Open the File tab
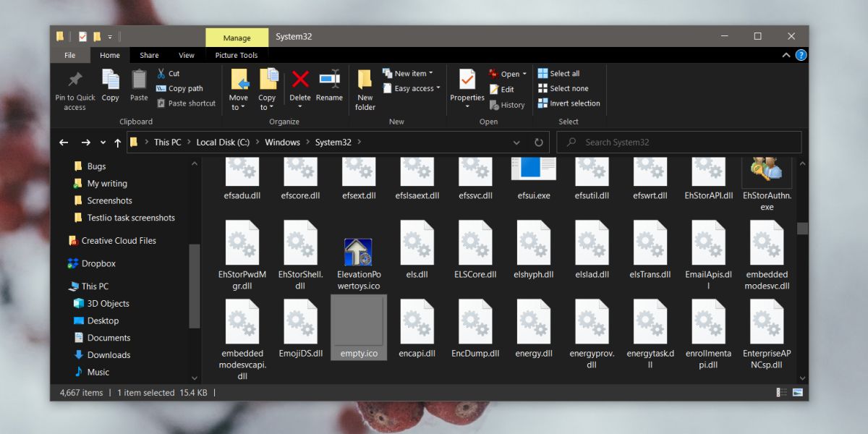 [x=70, y=55]
